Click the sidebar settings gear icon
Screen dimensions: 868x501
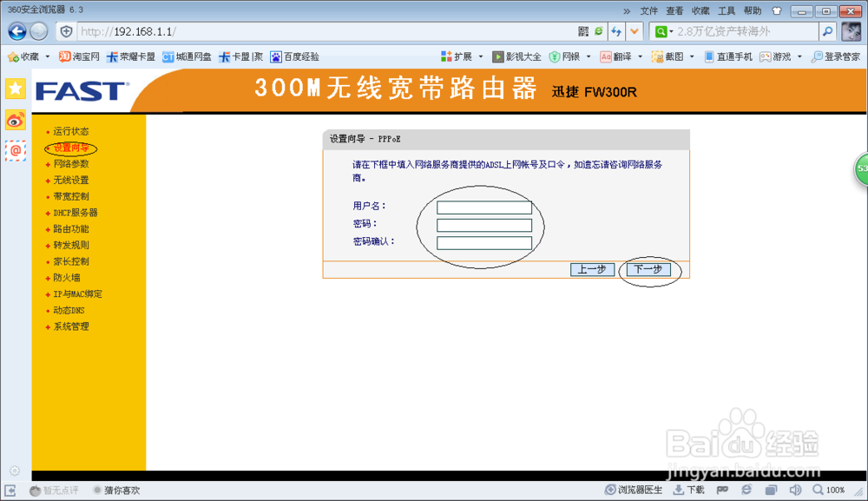tap(15, 471)
